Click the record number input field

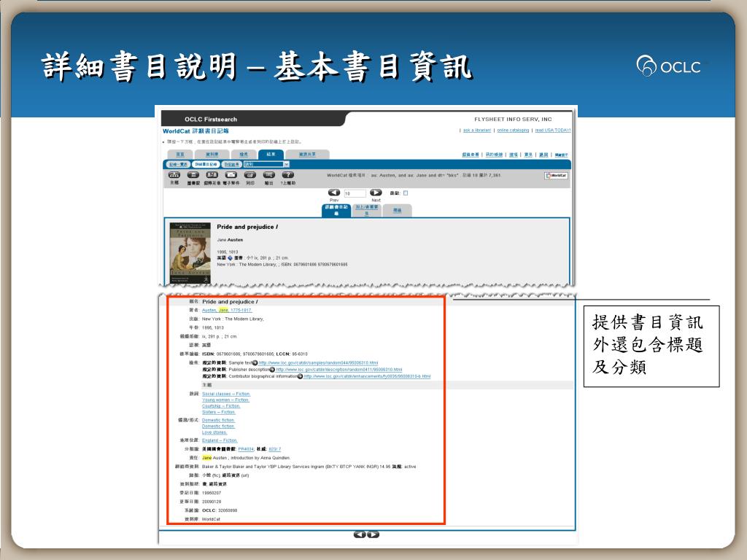click(355, 193)
